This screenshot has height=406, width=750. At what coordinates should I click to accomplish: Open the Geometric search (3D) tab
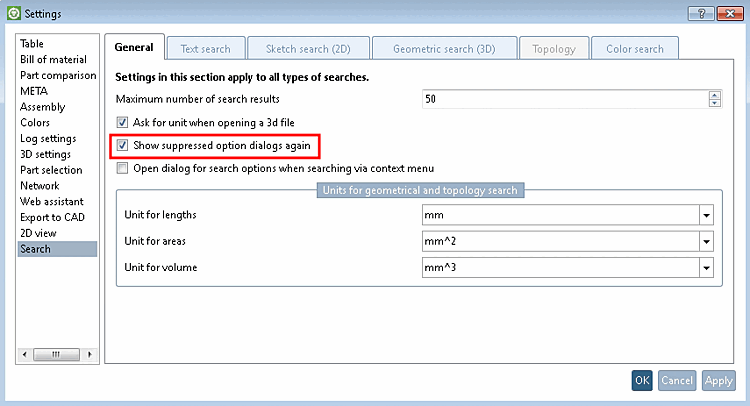pyautogui.click(x=444, y=49)
